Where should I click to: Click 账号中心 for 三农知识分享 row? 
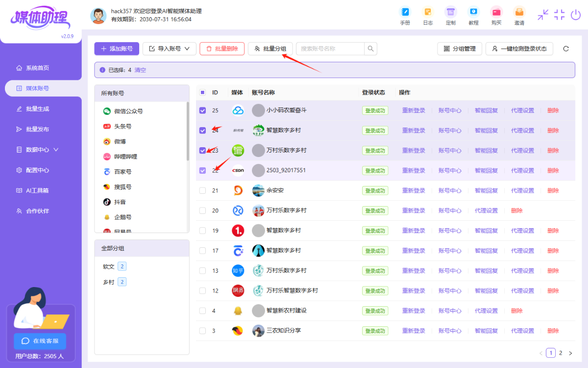(x=450, y=331)
